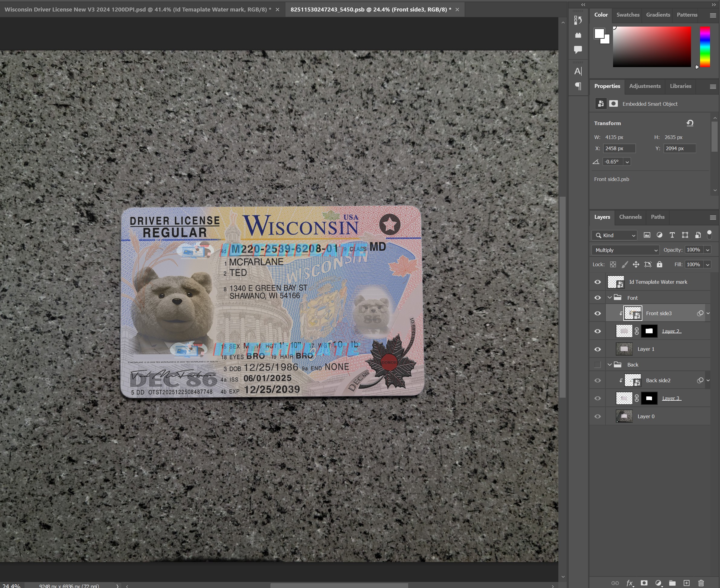Toggle Layer 0 visibility
Image resolution: width=720 pixels, height=588 pixels.
(x=598, y=416)
